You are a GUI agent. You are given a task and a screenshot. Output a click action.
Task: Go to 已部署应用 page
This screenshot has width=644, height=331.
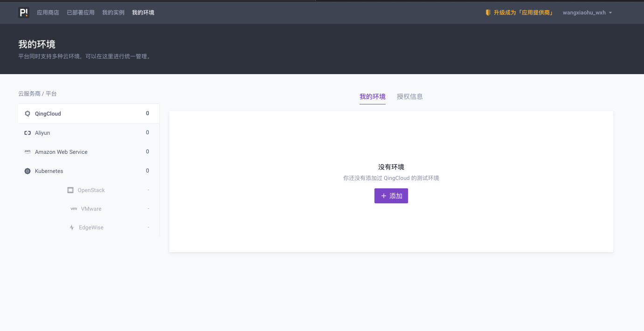(81, 13)
